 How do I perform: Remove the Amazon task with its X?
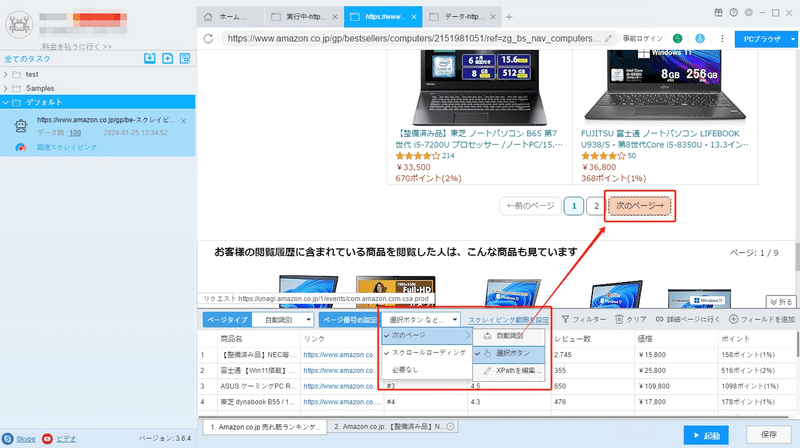[184, 121]
